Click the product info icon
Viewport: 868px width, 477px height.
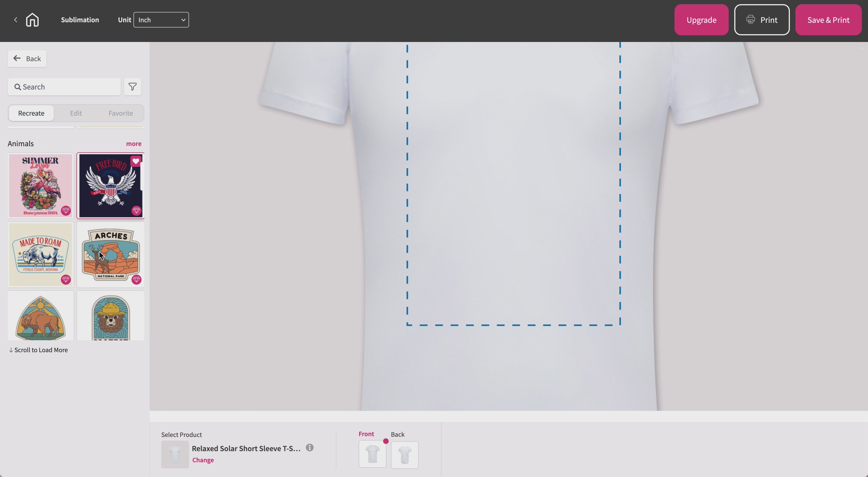[309, 448]
